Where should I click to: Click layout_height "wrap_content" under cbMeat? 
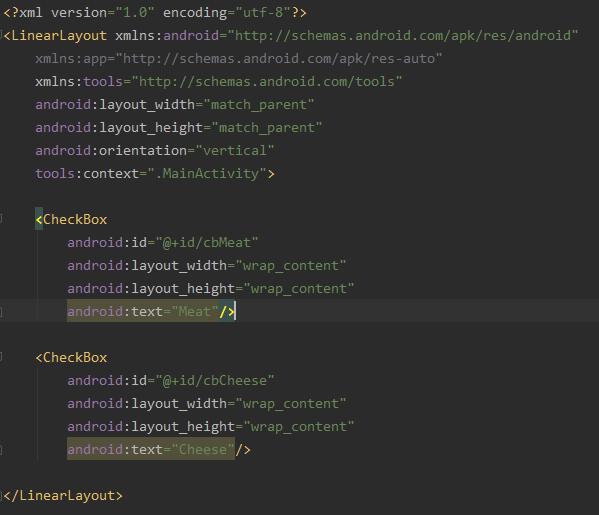tap(299, 288)
